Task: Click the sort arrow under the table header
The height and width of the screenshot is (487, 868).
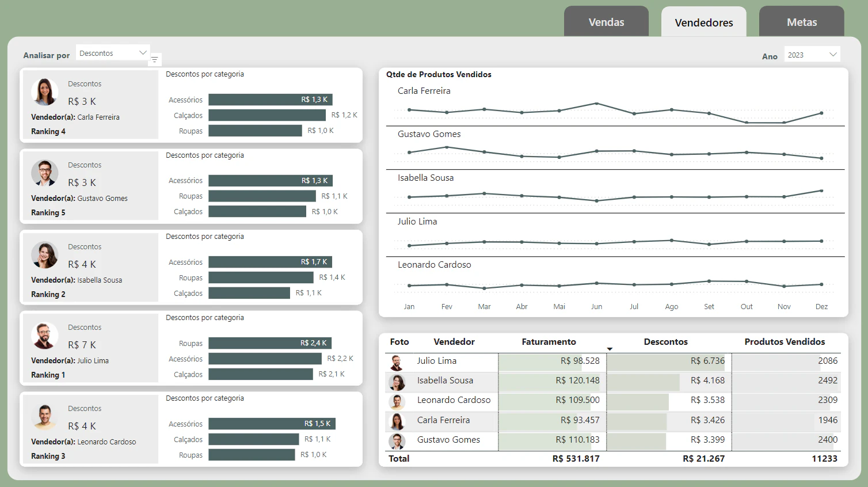Action: [x=610, y=349]
